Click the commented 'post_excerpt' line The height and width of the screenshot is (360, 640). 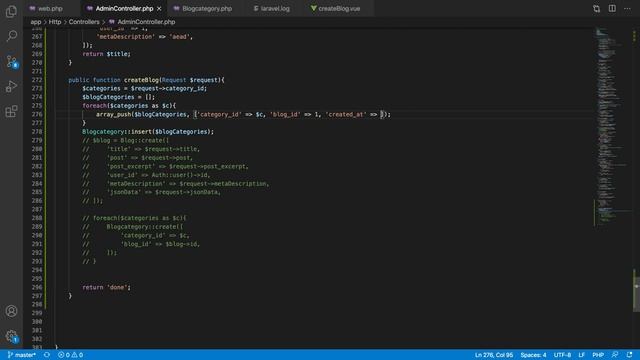coord(165,166)
